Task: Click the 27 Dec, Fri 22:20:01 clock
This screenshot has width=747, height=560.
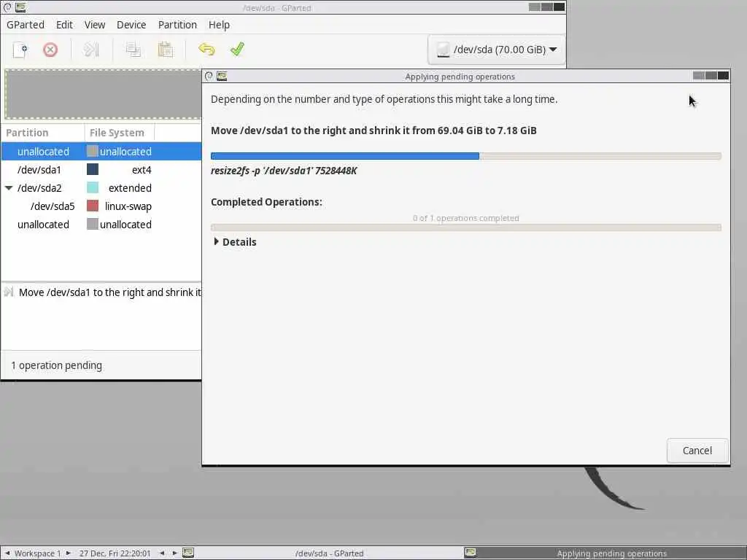Action: point(115,553)
